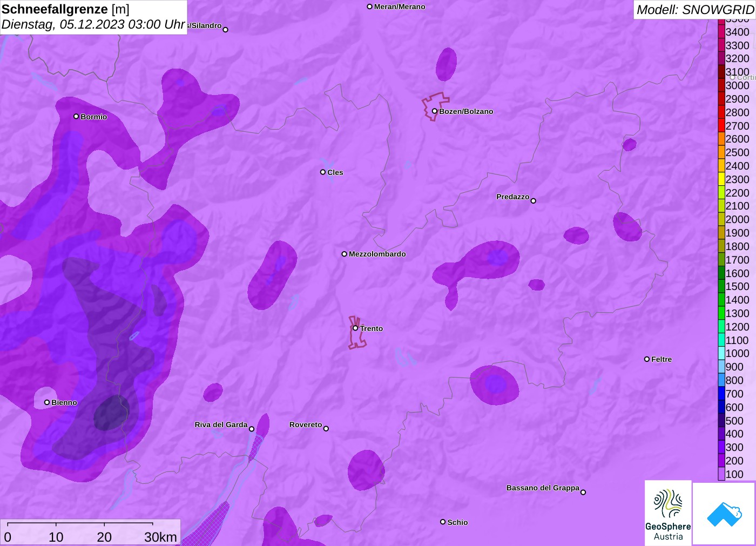This screenshot has height=546, width=756.
Task: Click the Silandro marker dot
Action: coord(226,30)
